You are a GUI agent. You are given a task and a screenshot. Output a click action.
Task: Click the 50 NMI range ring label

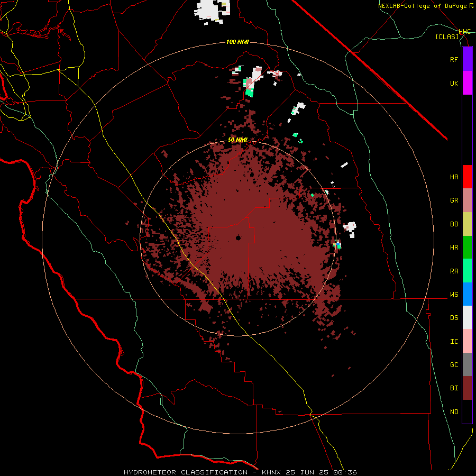pyautogui.click(x=237, y=140)
